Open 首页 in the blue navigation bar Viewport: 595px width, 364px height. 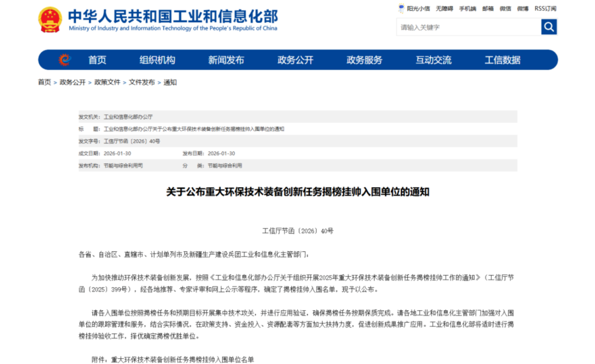pos(97,60)
